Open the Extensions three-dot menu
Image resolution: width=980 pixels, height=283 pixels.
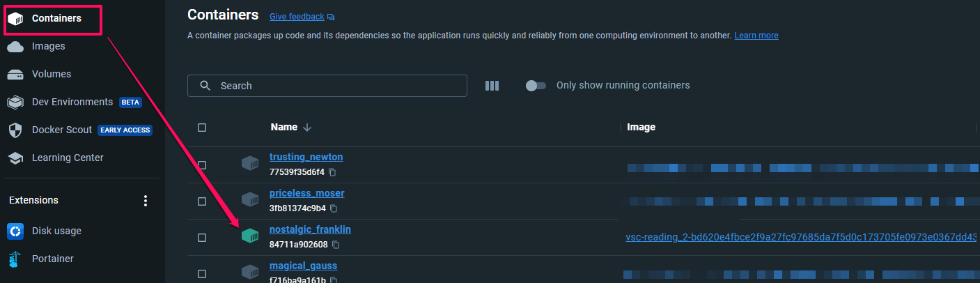146,201
